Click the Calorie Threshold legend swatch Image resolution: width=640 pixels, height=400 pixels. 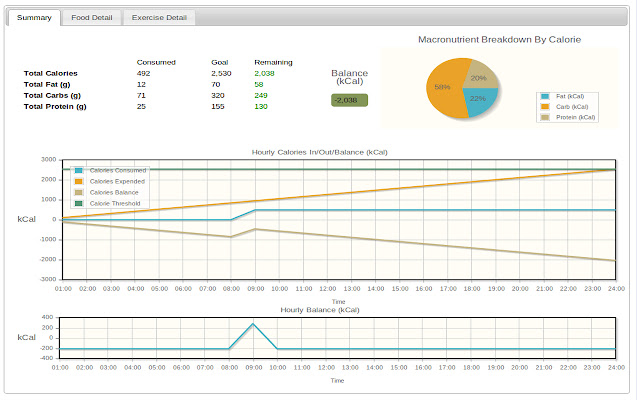tap(79, 203)
